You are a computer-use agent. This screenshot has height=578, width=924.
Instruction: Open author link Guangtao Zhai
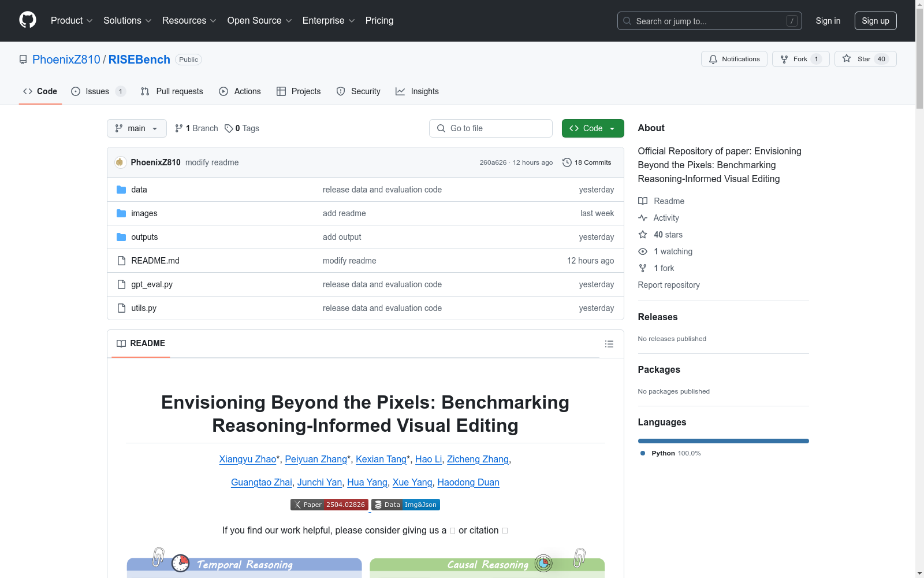(262, 482)
